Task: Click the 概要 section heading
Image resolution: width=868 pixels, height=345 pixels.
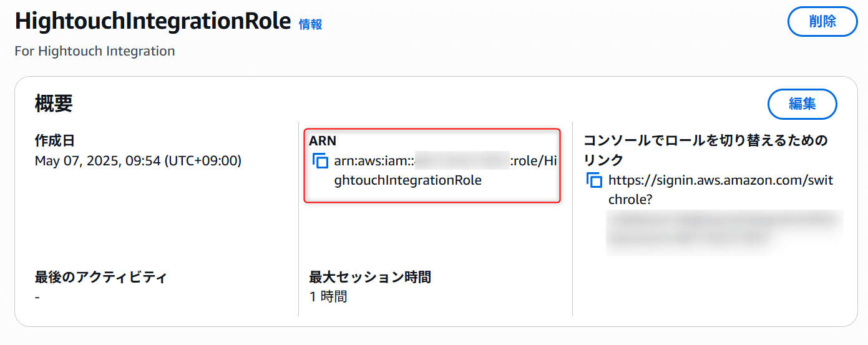Action: 54,104
